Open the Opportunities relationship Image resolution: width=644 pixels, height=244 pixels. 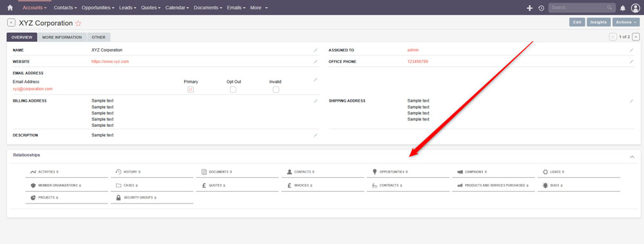click(x=408, y=172)
